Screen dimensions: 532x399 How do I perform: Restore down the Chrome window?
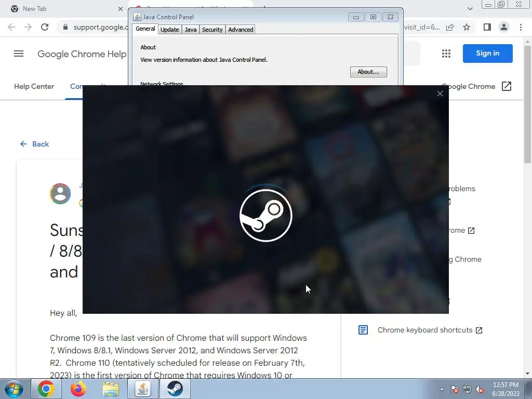(x=501, y=4)
